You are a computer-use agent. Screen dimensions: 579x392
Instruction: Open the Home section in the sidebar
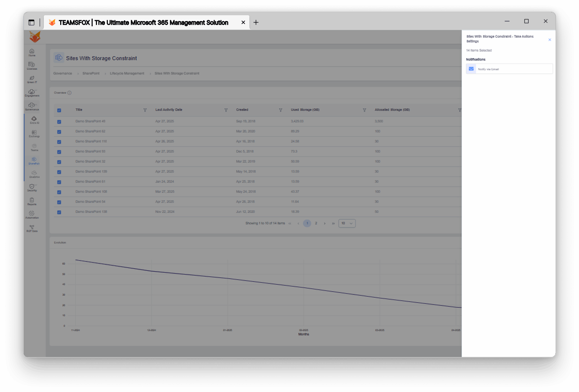pyautogui.click(x=32, y=53)
